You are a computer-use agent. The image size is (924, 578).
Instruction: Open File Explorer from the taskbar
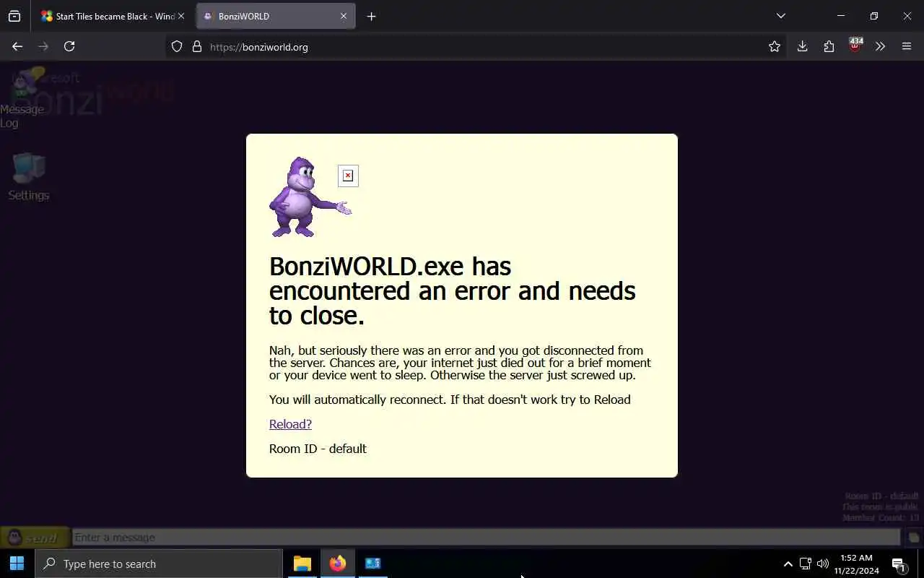302,564
